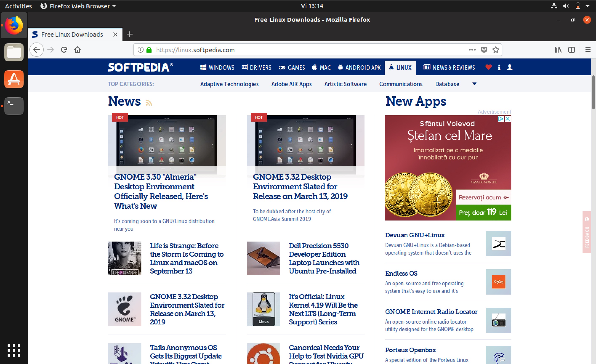596x364 pixels.
Task: Go to the Firefox home page
Action: (x=77, y=50)
